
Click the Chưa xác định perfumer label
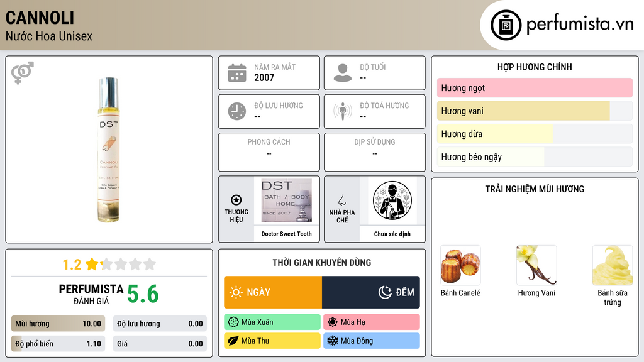click(392, 234)
